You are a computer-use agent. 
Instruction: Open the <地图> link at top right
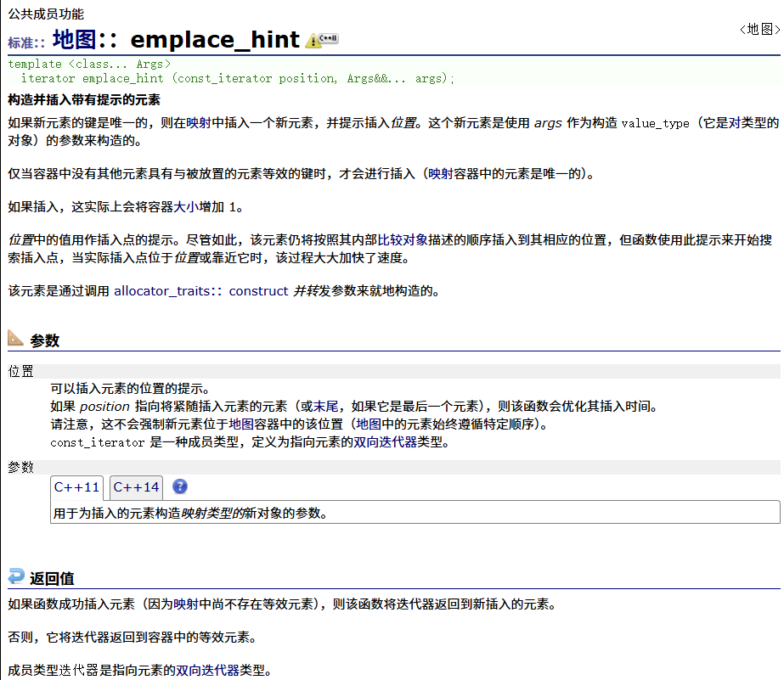click(x=760, y=30)
